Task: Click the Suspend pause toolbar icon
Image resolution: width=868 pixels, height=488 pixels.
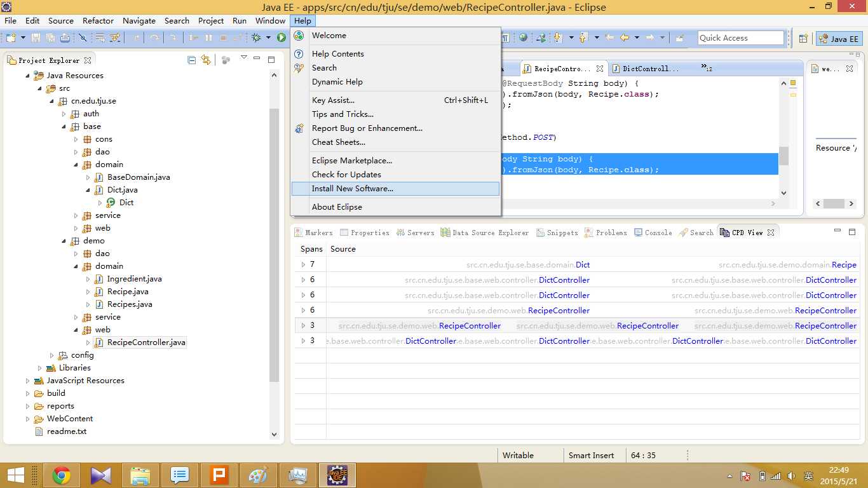Action: pos(208,38)
